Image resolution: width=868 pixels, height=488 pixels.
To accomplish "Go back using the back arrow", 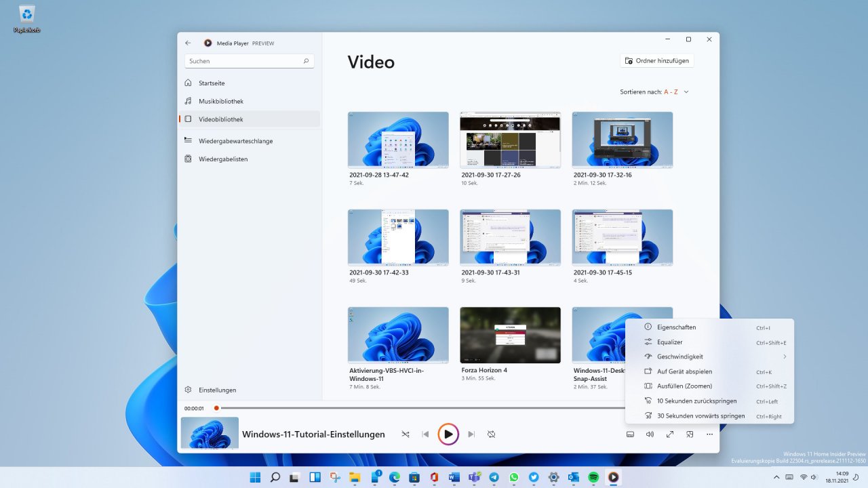I will 189,43.
